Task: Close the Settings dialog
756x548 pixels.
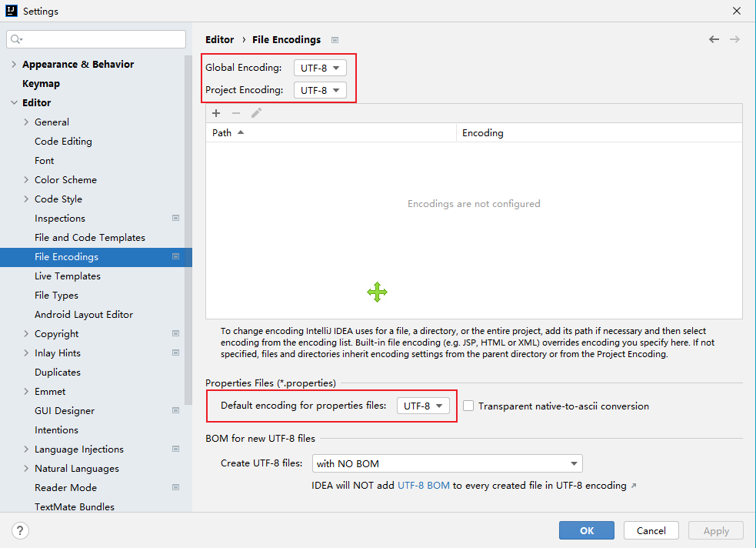Action: click(x=737, y=11)
